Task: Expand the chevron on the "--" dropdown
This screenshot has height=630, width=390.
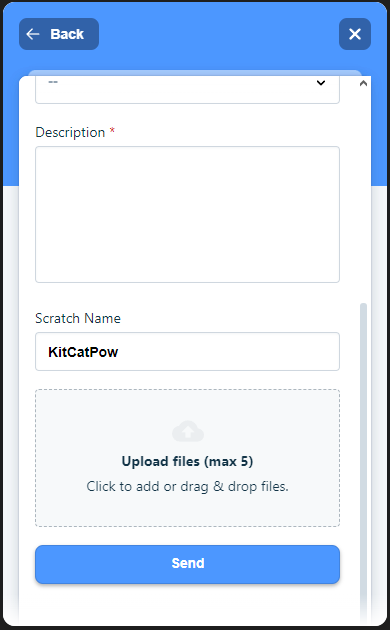Action: point(321,83)
